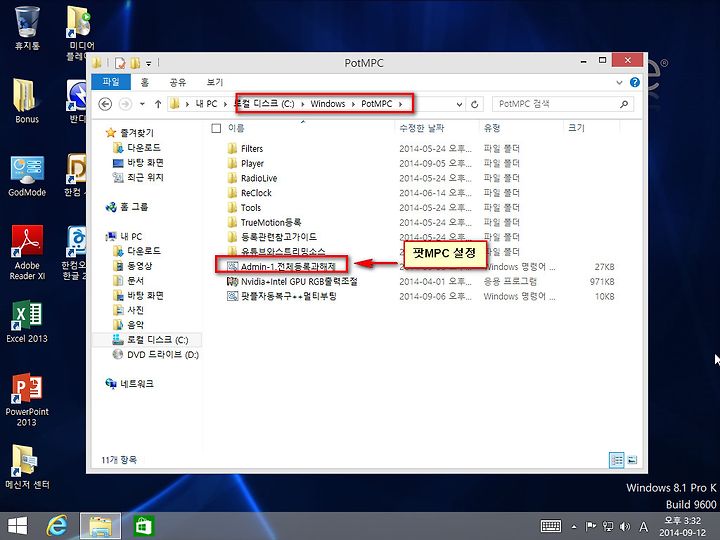Select Nvidia+Intel GPU RGB출력조절 file
The height and width of the screenshot is (540, 720).
pos(293,281)
